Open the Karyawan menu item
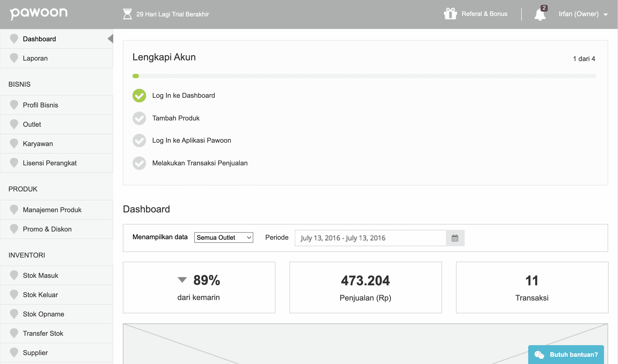The width and height of the screenshot is (618, 364). [57, 144]
